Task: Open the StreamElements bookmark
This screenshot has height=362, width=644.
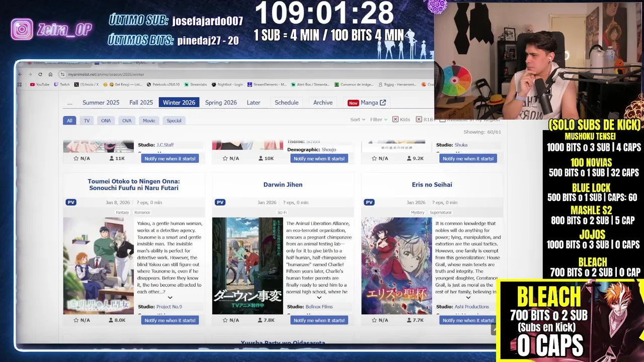Action: 267,84
